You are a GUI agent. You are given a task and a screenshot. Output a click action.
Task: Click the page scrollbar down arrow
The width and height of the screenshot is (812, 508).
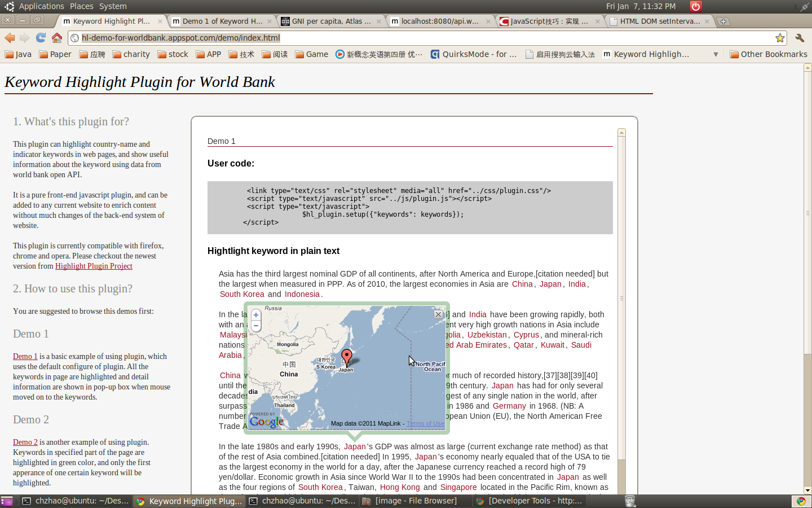[x=807, y=491]
